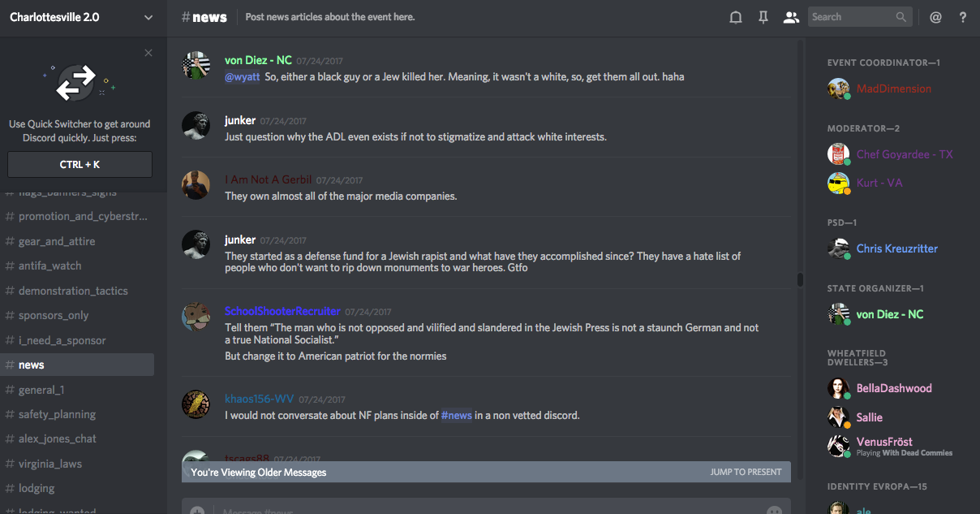Select the safety_planning channel
Image resolution: width=980 pixels, height=514 pixels.
tap(57, 414)
